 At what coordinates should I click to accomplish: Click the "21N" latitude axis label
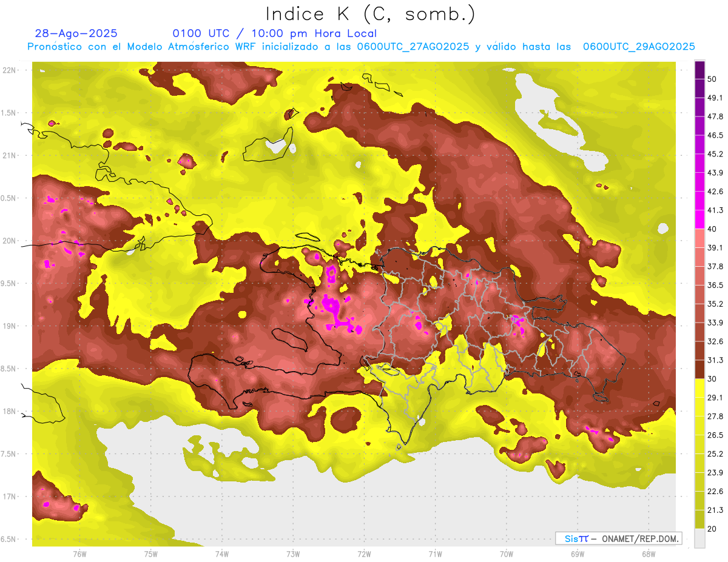click(10, 155)
